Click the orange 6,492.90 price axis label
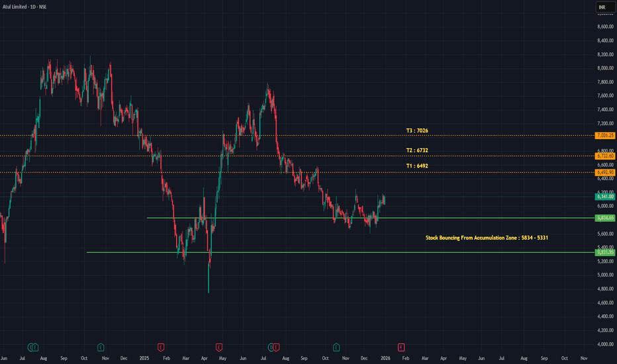Screen dimensions: 617x364 [x=605, y=172]
